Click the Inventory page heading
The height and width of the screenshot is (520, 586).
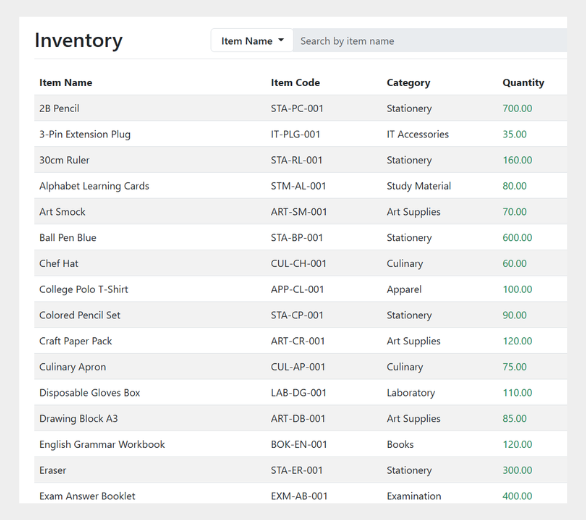(x=78, y=40)
